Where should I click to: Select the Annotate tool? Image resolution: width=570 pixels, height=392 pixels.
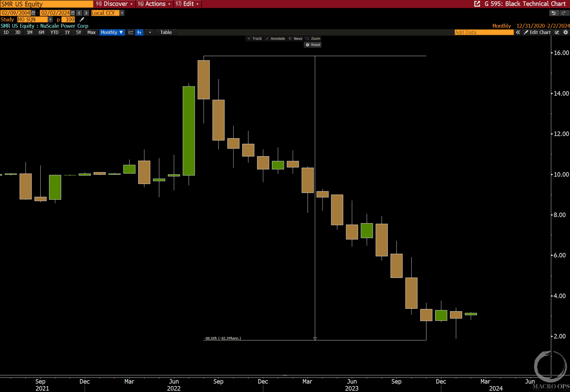point(275,39)
